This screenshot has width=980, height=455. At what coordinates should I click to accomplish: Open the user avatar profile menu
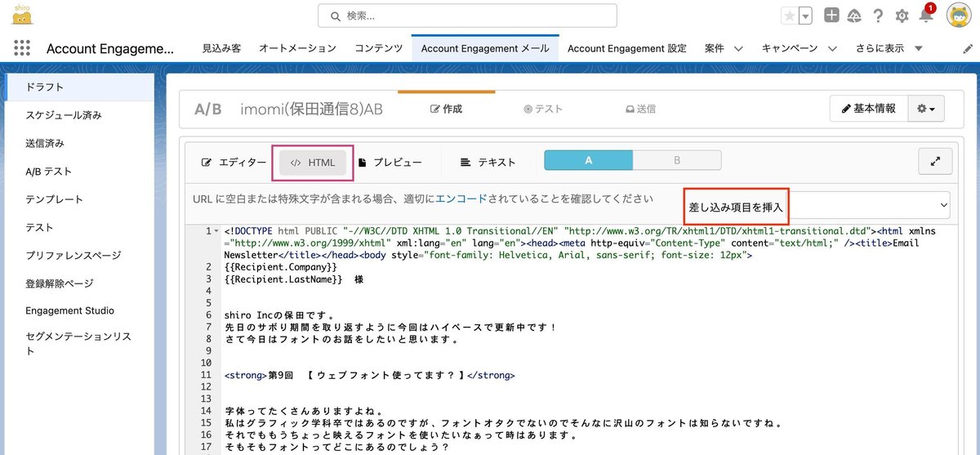pyautogui.click(x=959, y=16)
